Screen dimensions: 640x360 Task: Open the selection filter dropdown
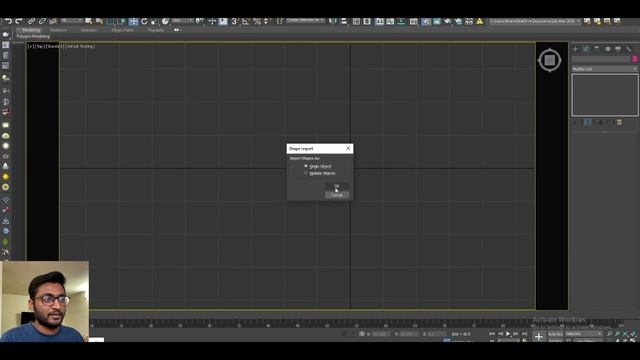coord(71,21)
